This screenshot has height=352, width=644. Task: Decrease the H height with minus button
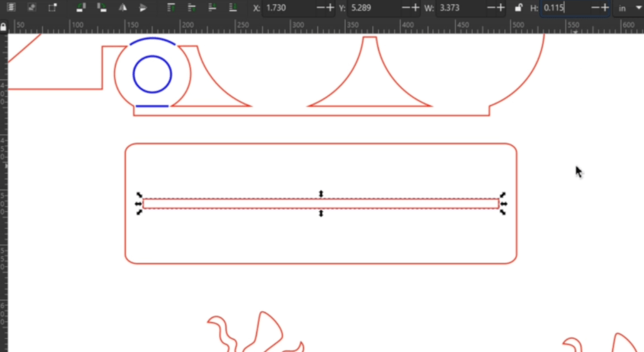coord(595,8)
